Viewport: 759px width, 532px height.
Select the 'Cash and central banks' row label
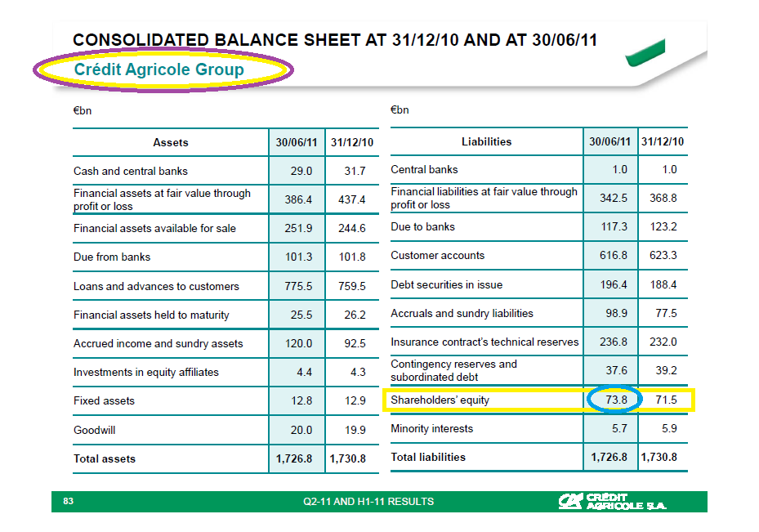point(131,171)
